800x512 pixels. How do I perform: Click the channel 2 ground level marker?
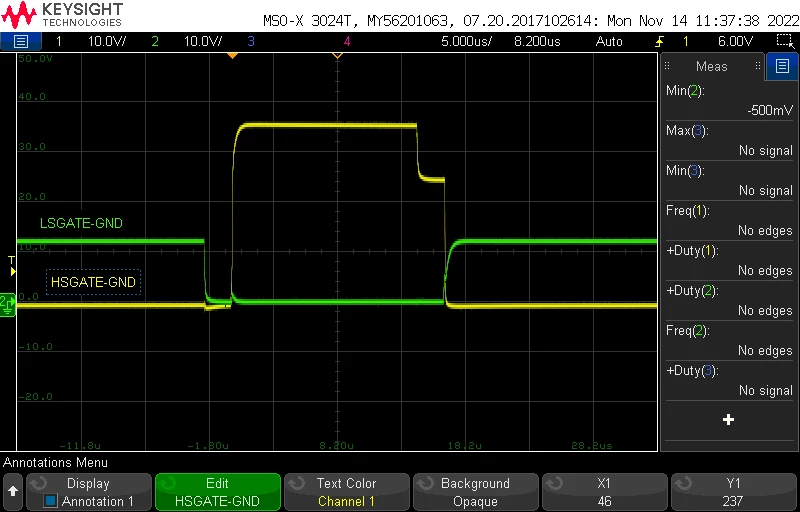tap(8, 304)
